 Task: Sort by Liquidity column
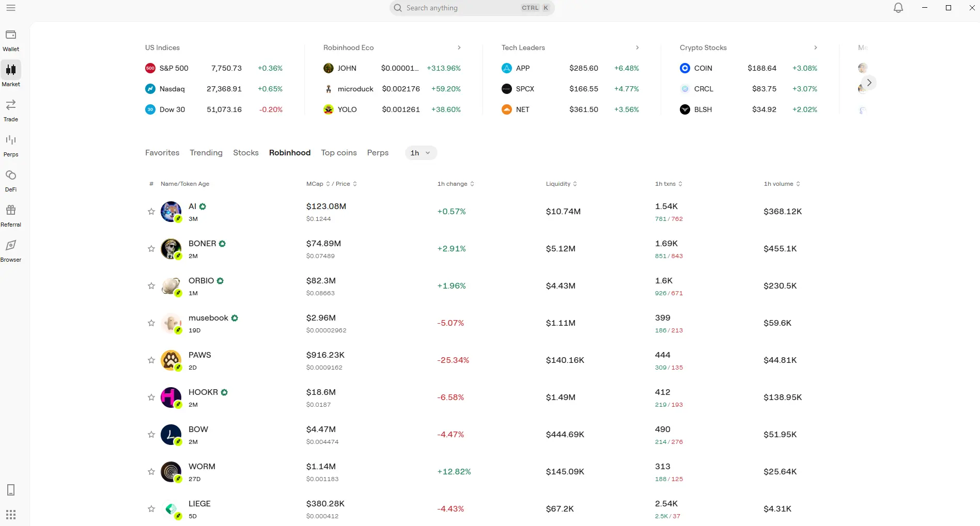[x=562, y=184]
